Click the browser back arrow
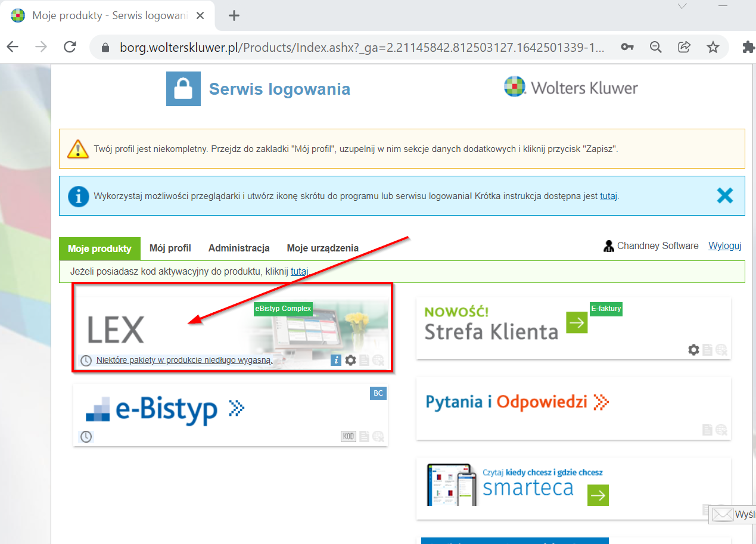The height and width of the screenshot is (544, 756). point(13,47)
